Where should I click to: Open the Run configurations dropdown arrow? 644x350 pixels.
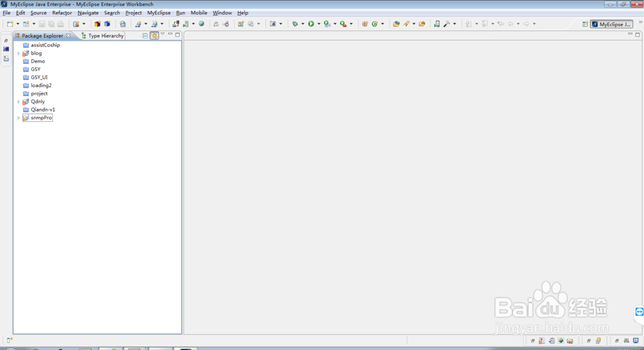point(319,24)
